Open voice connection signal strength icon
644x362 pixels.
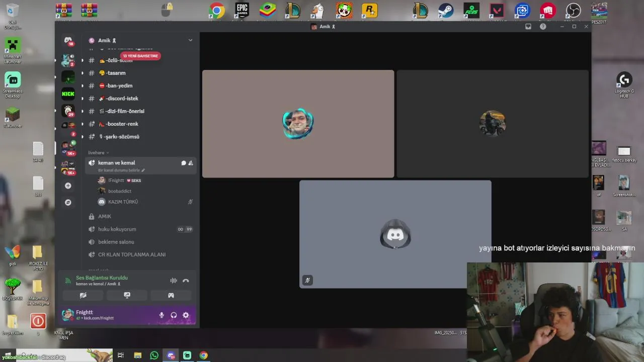(x=68, y=281)
